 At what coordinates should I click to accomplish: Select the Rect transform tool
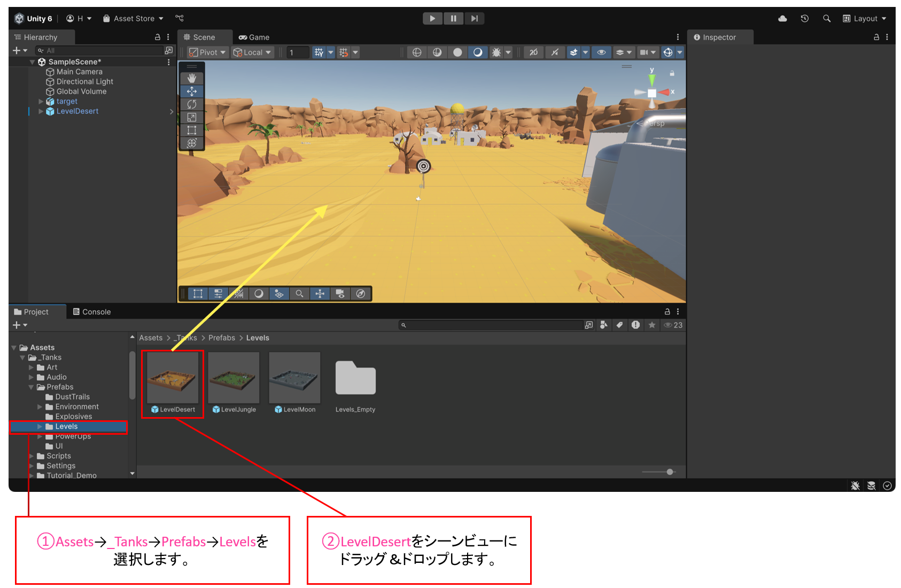192,130
